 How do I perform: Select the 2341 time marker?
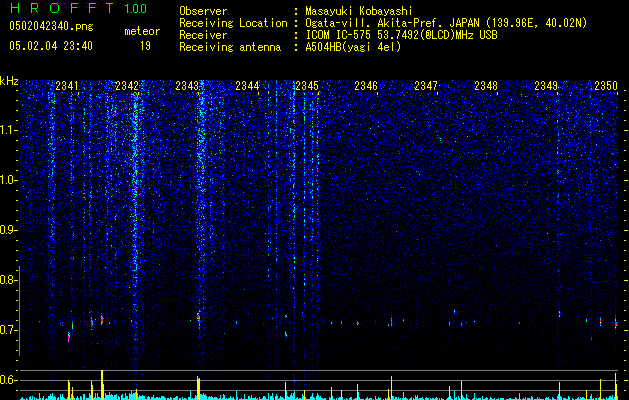(x=67, y=86)
